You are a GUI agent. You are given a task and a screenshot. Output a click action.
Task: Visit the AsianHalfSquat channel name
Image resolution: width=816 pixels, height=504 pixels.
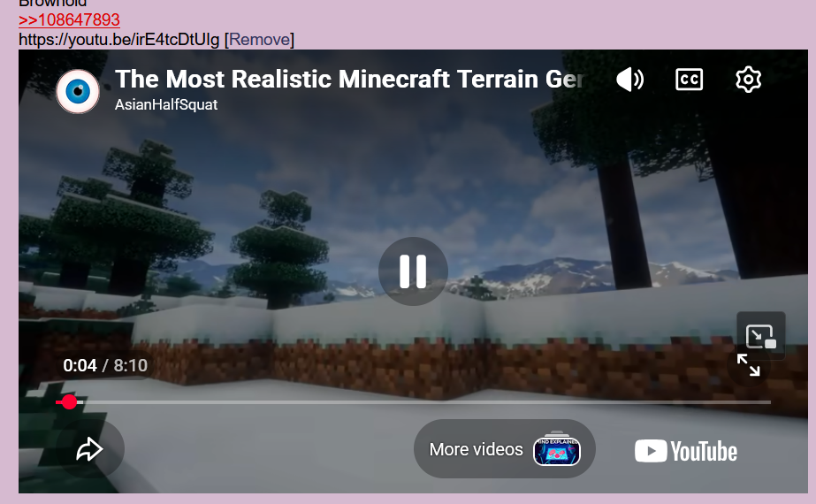[x=166, y=104]
